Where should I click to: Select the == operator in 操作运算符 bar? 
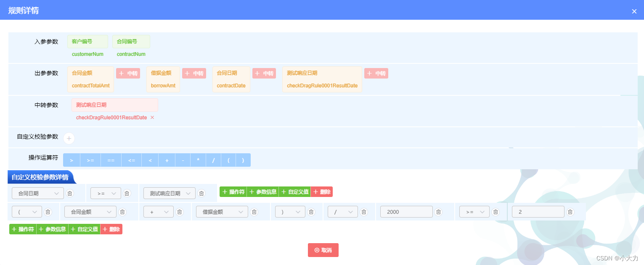pyautogui.click(x=111, y=160)
